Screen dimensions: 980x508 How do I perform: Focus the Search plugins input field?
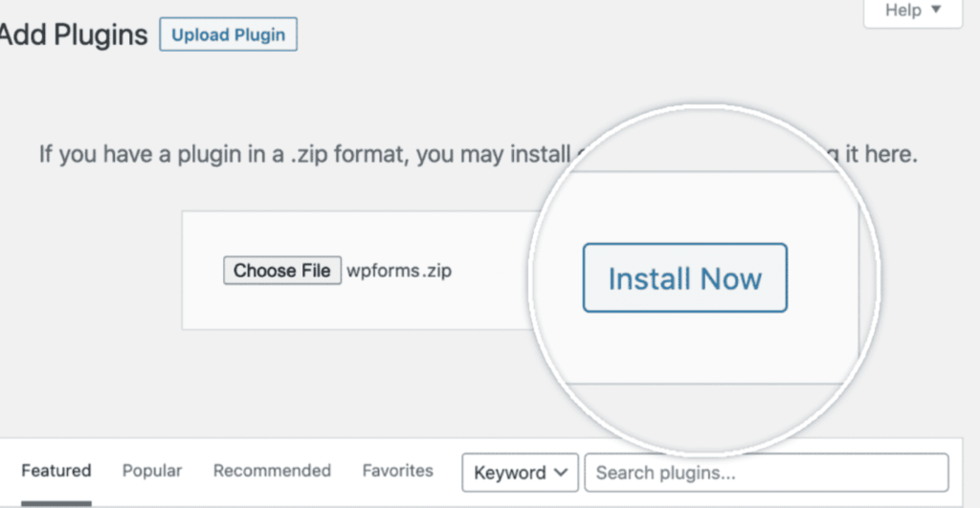click(x=766, y=473)
